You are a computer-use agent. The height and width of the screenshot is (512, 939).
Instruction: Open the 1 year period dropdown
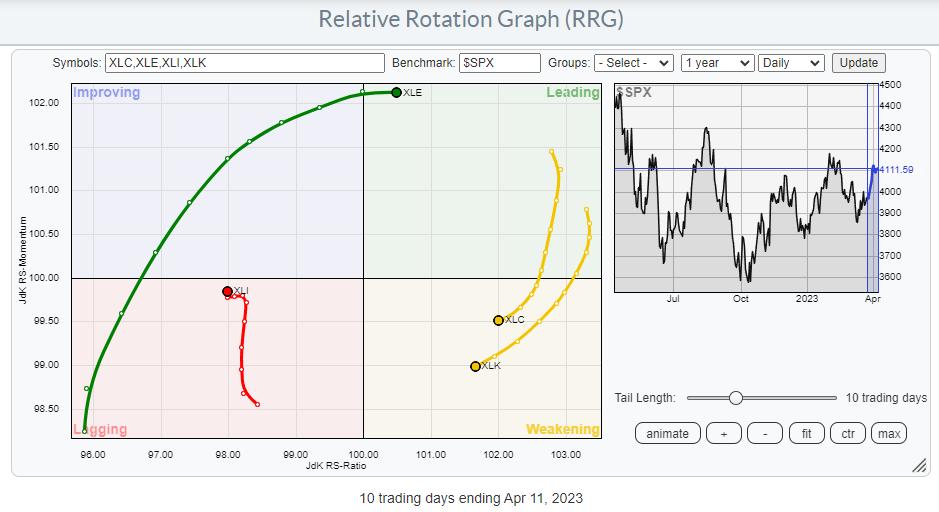pyautogui.click(x=716, y=62)
